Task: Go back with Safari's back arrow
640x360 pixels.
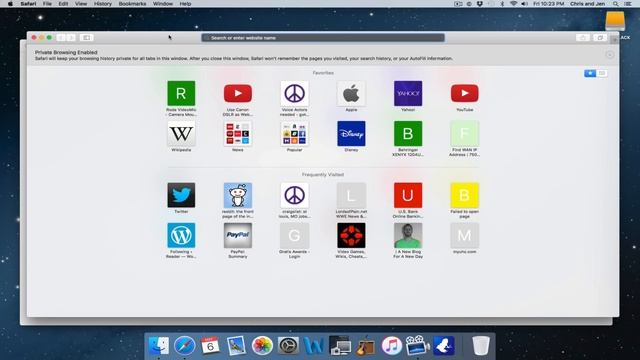Action: click(x=61, y=38)
